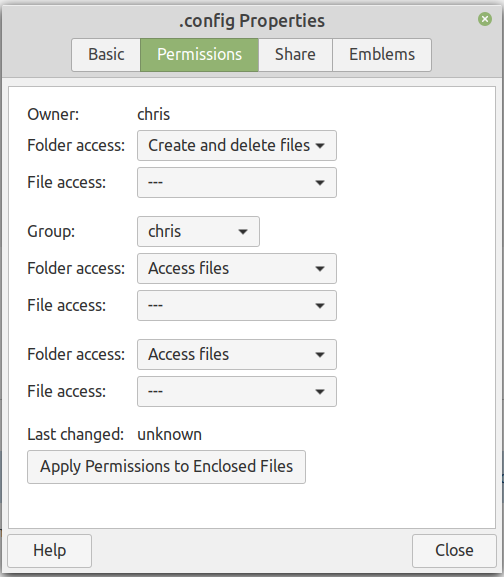Click the Close button at bottom

coord(454,551)
